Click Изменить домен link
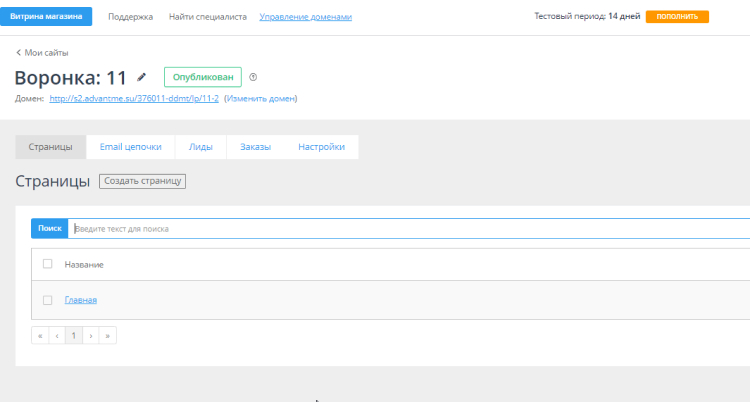This screenshot has height=402, width=750. pyautogui.click(x=260, y=98)
